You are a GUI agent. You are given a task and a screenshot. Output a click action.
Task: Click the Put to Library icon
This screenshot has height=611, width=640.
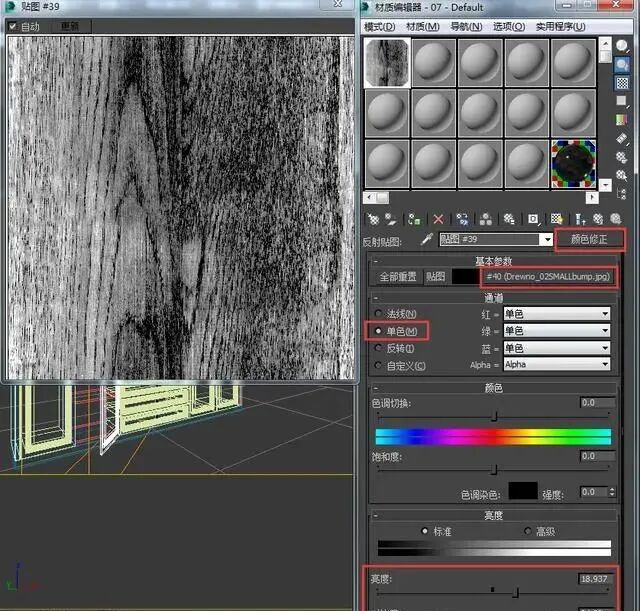[509, 219]
